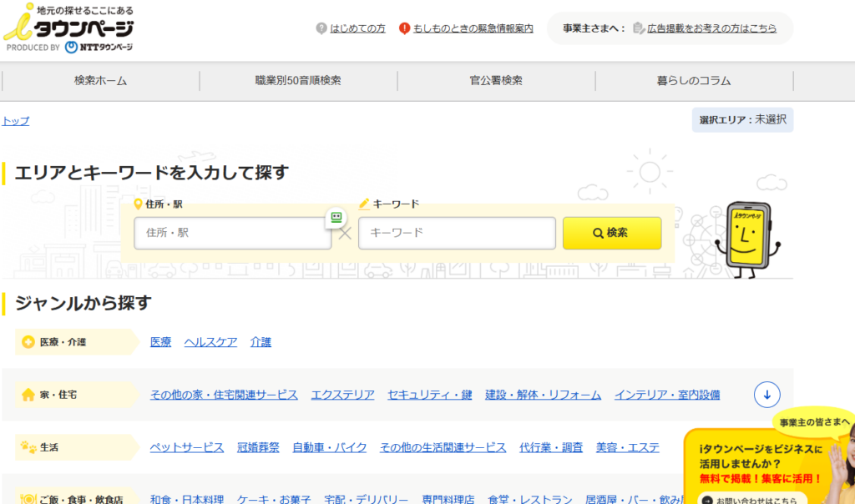This screenshot has height=504, width=855.
Task: Click the document icon beside 広告掲載
Action: tap(639, 28)
